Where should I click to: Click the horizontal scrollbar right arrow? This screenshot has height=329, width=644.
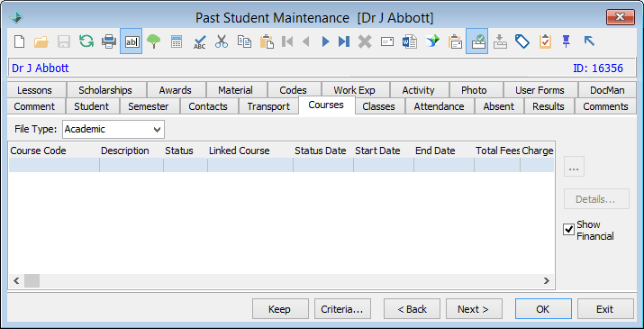point(546,281)
